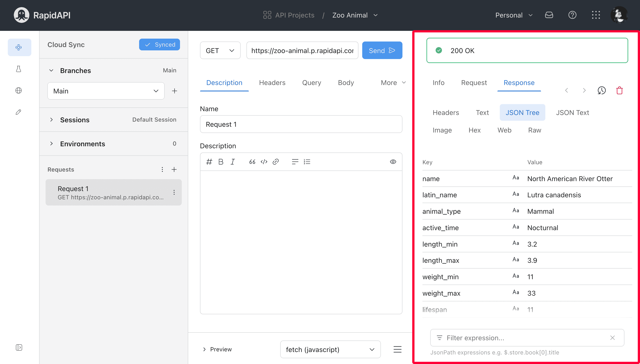Switch to the Body tab
Screen dimensions: 640x364
pos(346,83)
